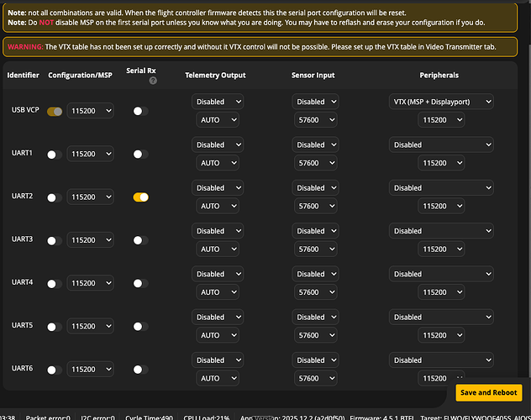Enable Configuration/MSP toggle for UART1

54,155
